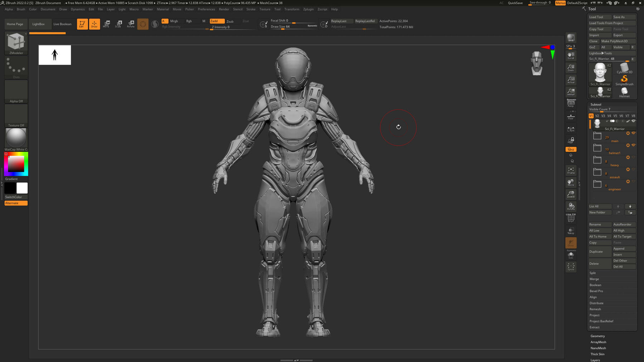Click the symmetry circle icon near Focal Shift
Image resolution: width=644 pixels, height=362 pixels.
coord(263,24)
